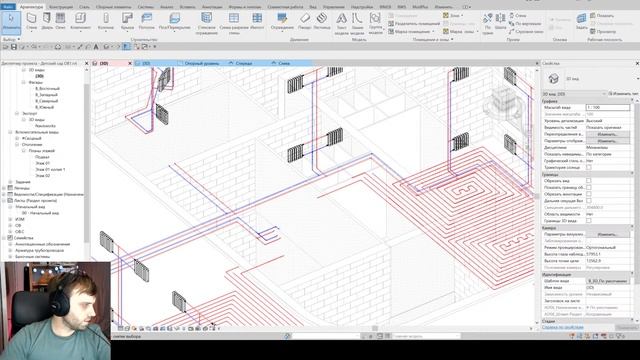Screen dimensions: 640x360
Task: Select the Ramp (Пандус) tool
Action: (304, 21)
